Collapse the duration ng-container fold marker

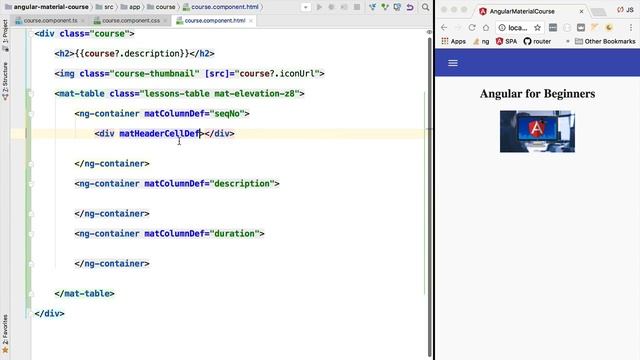(x=31, y=234)
